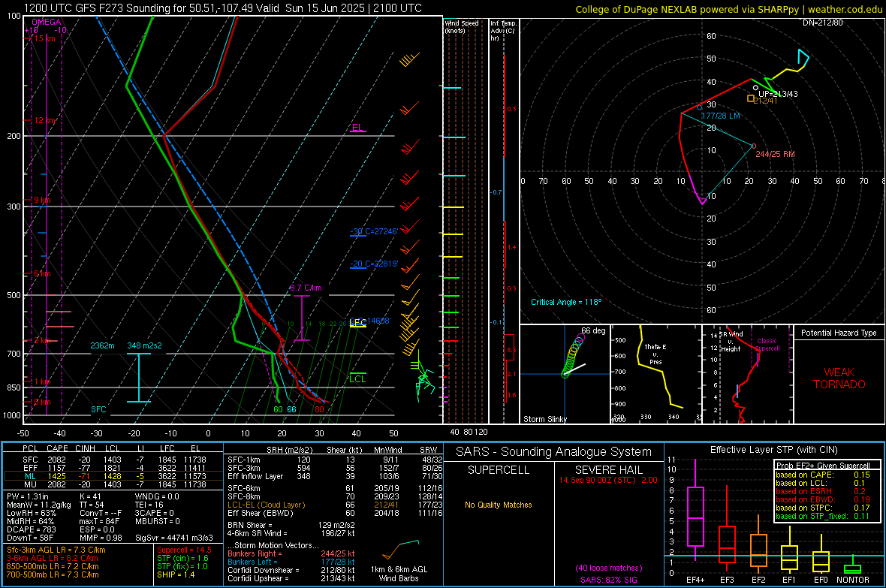Click the 'Storm Slinky' panel caption
The height and width of the screenshot is (588, 886).
click(544, 419)
